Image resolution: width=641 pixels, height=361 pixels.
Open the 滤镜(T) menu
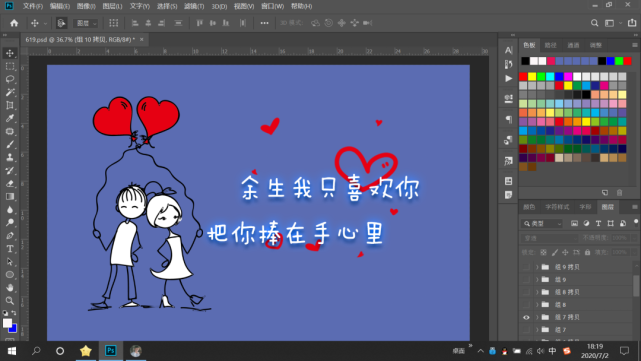(x=194, y=6)
